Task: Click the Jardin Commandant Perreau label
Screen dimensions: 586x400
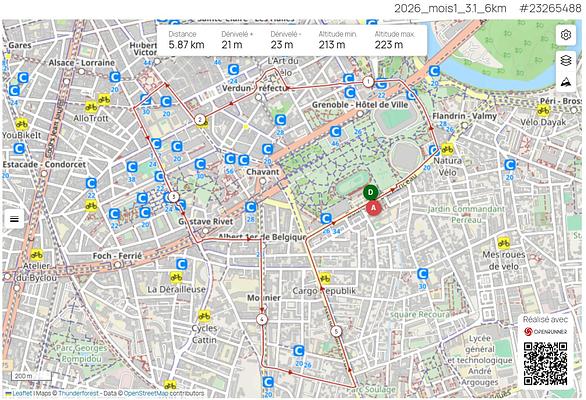Action: pos(466,215)
